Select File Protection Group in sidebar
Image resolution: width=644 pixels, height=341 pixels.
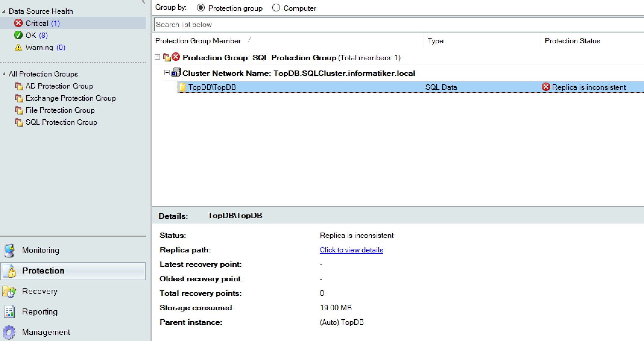(60, 110)
